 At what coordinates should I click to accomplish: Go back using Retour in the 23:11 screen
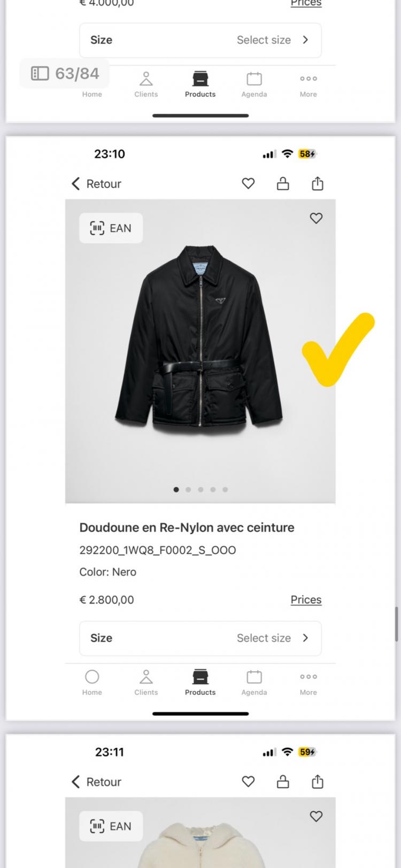[x=97, y=781]
